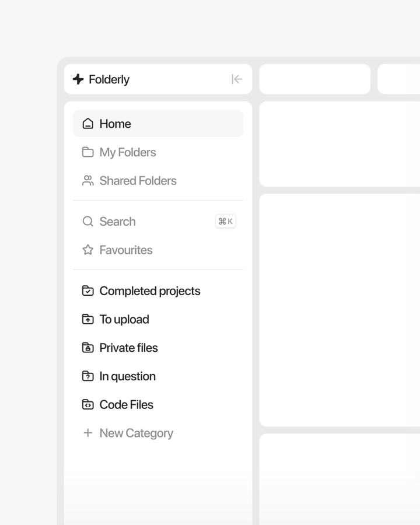
Task: Open Favourites
Action: point(126,250)
